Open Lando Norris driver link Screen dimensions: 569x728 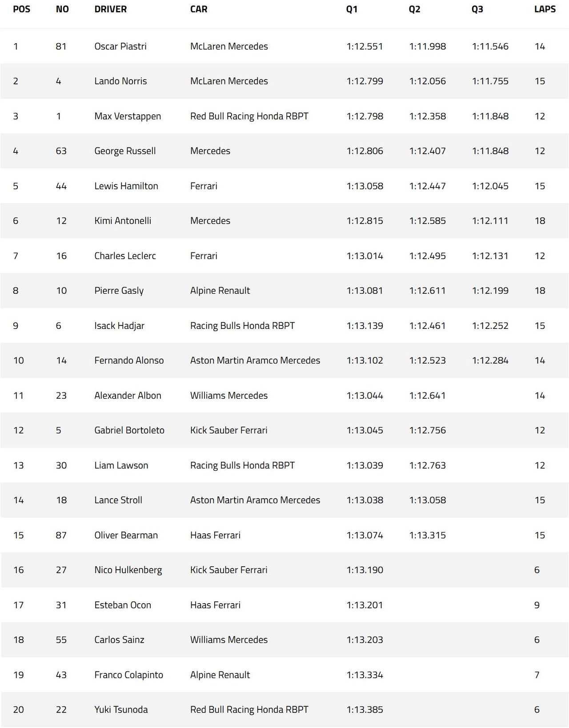[x=120, y=81]
